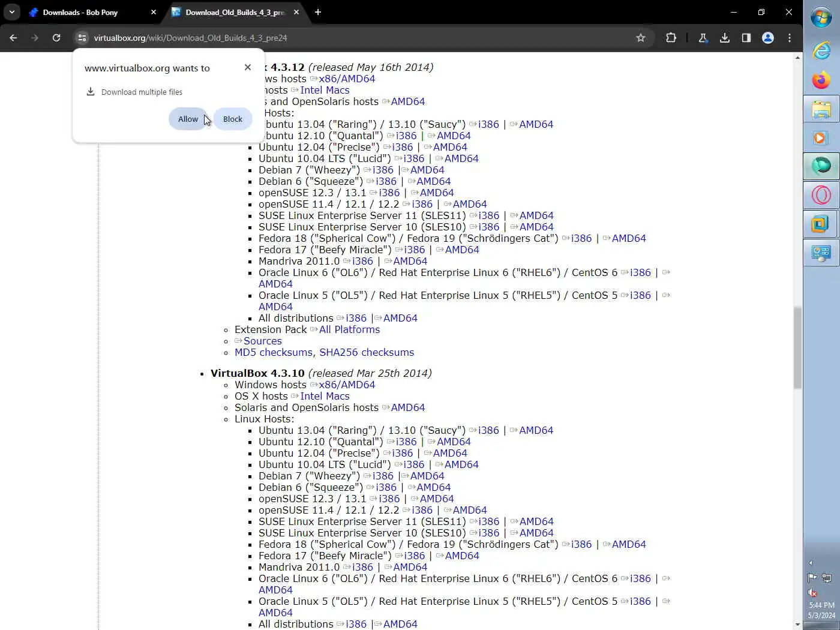The height and width of the screenshot is (630, 840).
Task: Open Windows Media Player taskbar icon
Action: tap(821, 138)
